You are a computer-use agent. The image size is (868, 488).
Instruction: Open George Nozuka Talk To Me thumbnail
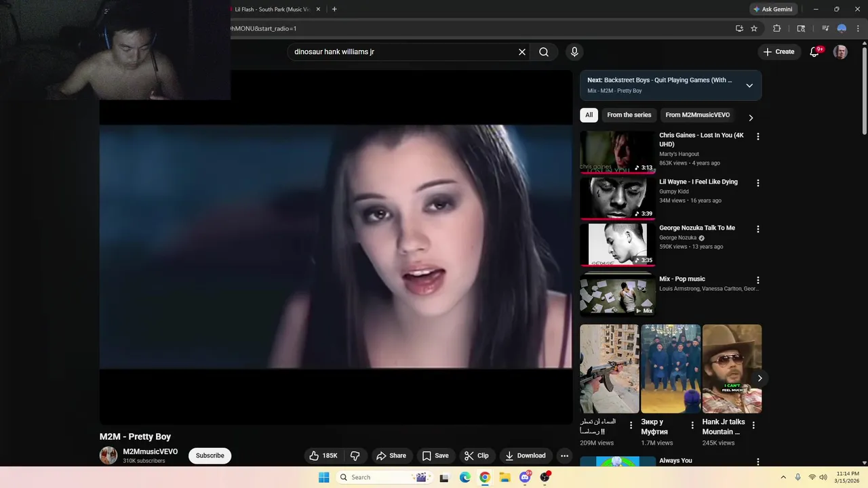pos(617,245)
